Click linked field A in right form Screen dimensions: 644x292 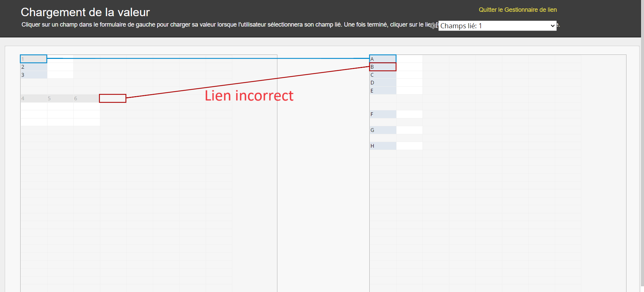point(383,59)
